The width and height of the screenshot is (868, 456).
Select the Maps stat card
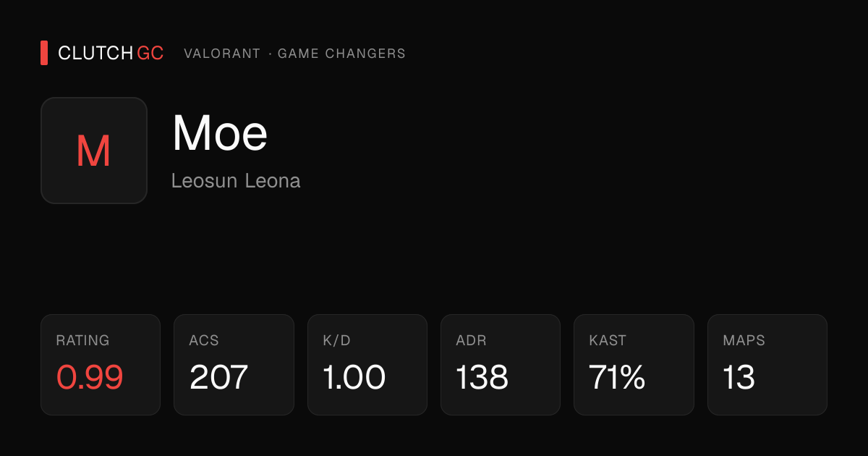[767, 365]
